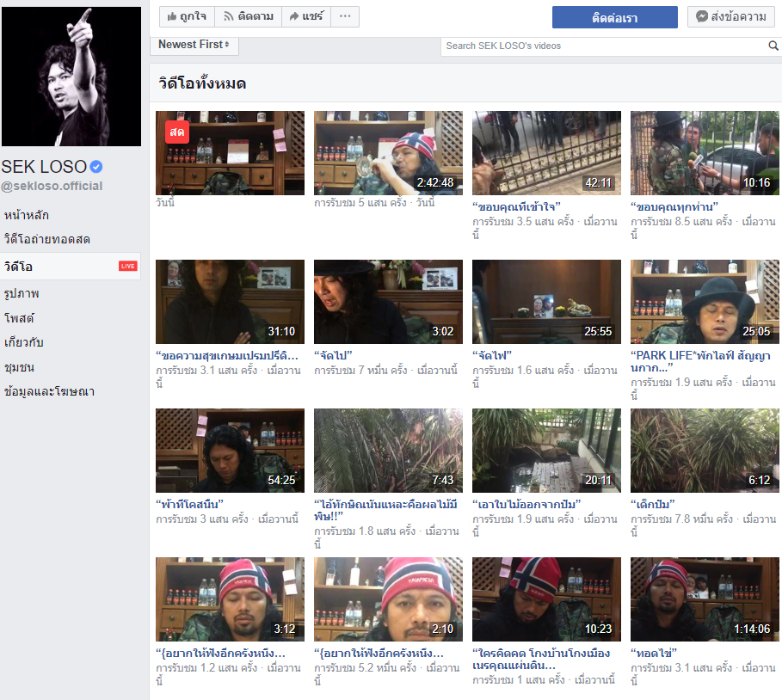
Task: Open the 1:14:06 video thumbnail
Action: coord(705,599)
